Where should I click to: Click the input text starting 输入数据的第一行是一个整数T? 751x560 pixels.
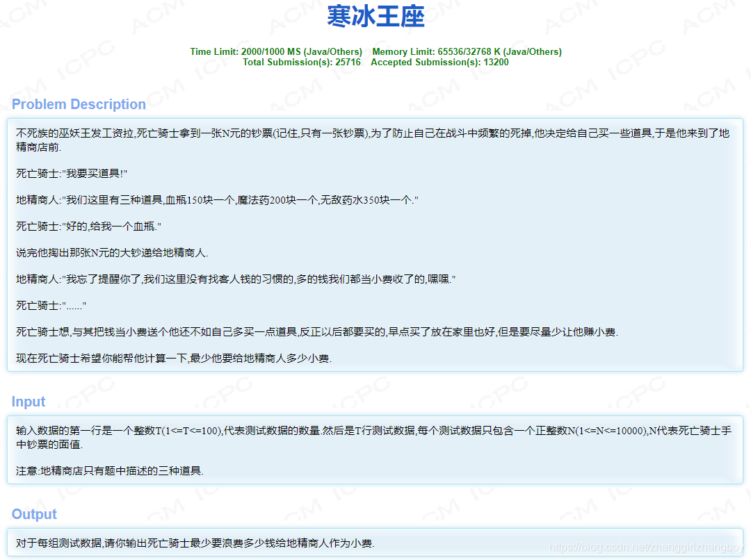pyautogui.click(x=373, y=438)
